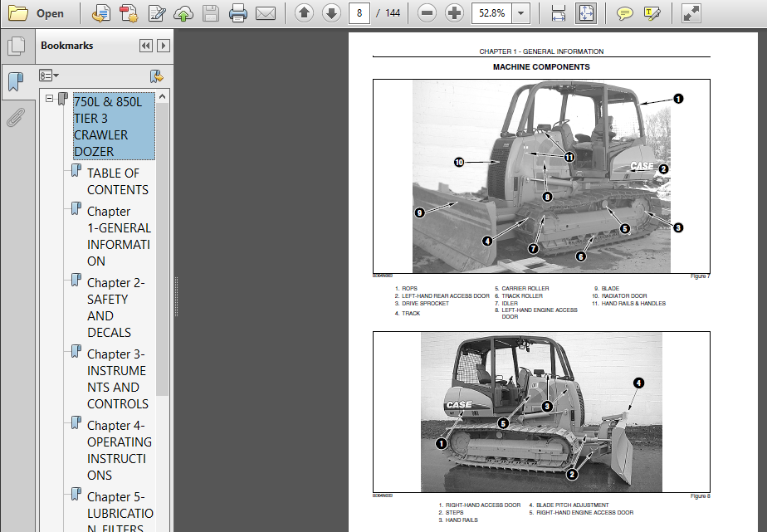The image size is (767, 532).
Task: Click the panel divider grip handle
Action: [x=176, y=297]
